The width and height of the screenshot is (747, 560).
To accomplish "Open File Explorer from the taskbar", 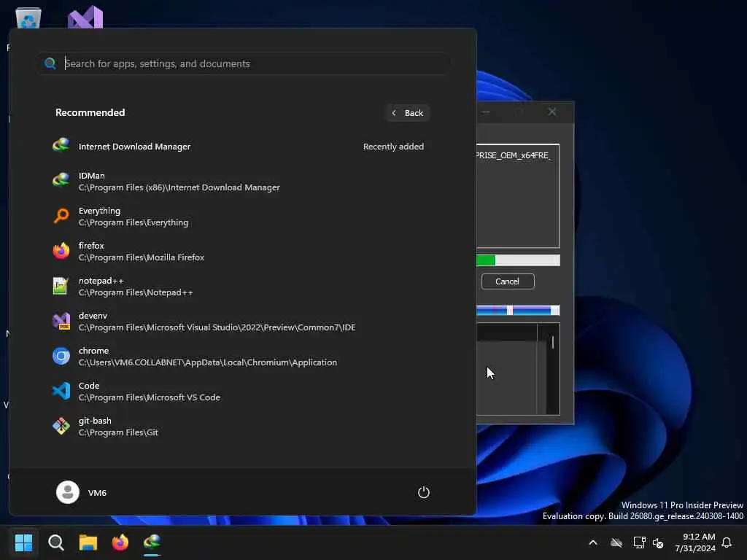I will point(88,542).
